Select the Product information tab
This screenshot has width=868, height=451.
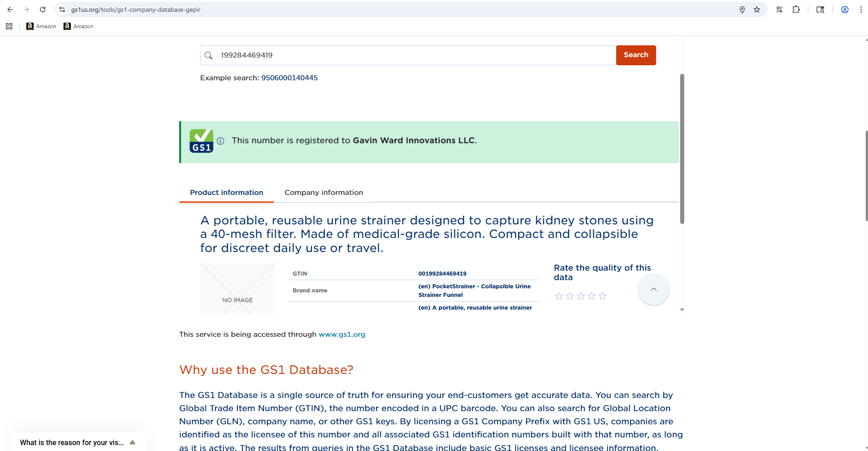click(226, 193)
